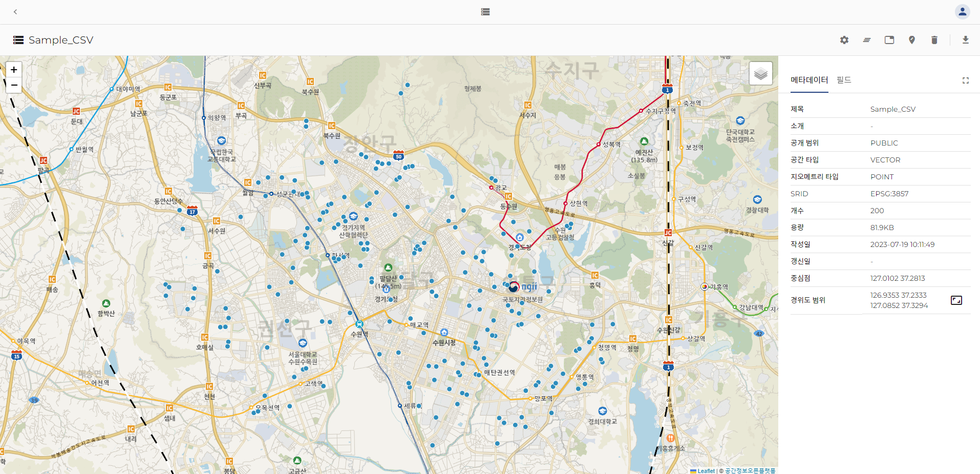Image resolution: width=980 pixels, height=474 pixels.
Task: Open the user account avatar
Action: tap(963, 12)
